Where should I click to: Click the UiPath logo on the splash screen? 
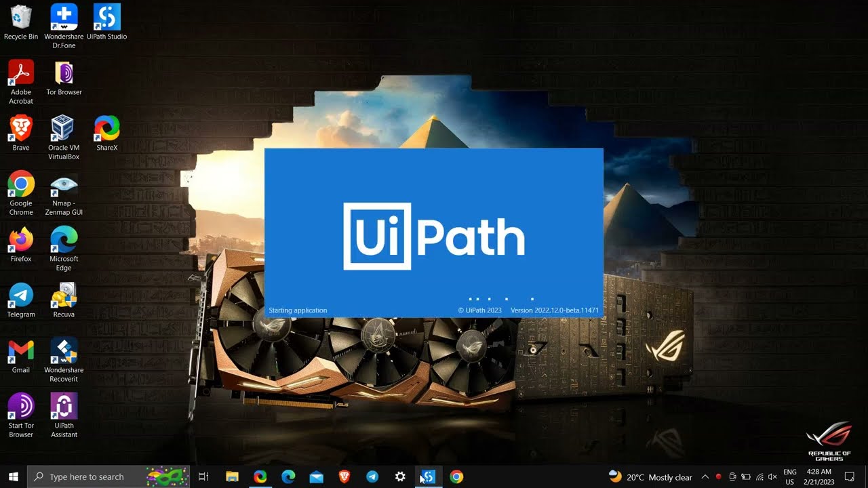pyautogui.click(x=434, y=237)
